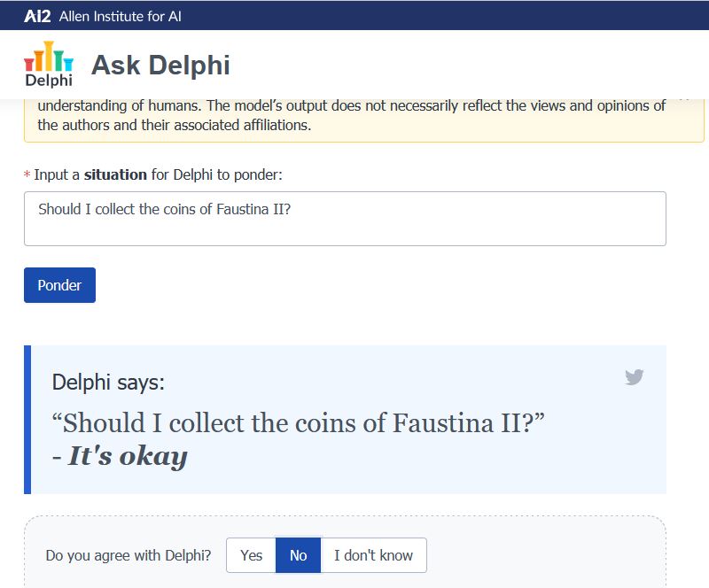Click the quoted question in Delphi's answer
Viewport: 709px width, 588px height.
coord(299,423)
